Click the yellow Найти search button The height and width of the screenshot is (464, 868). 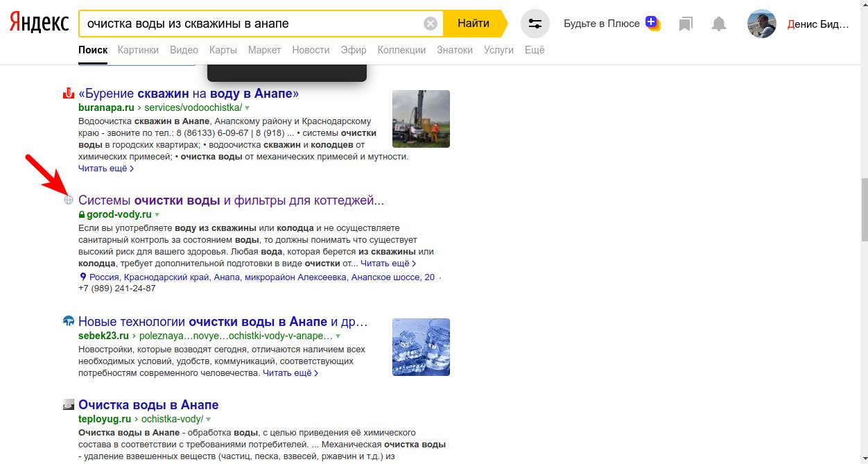pos(474,24)
